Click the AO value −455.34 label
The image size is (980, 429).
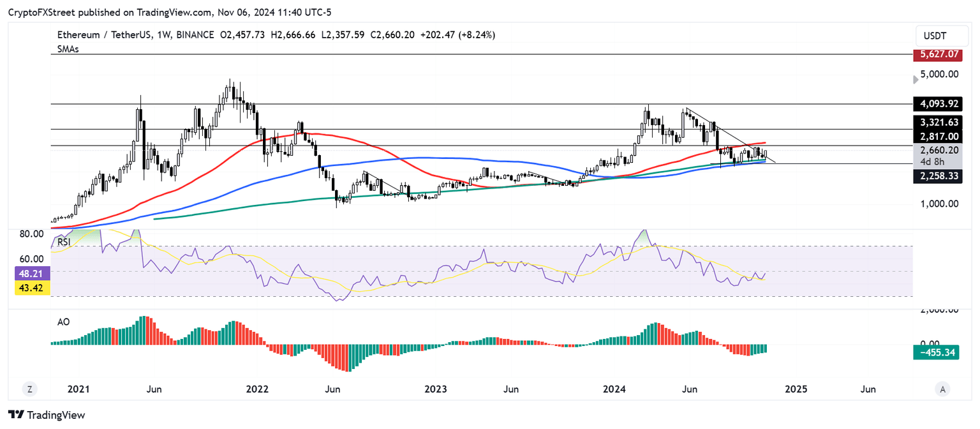coord(937,352)
